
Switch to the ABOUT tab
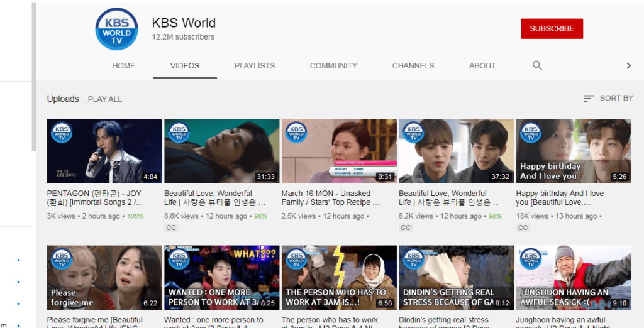tap(482, 66)
